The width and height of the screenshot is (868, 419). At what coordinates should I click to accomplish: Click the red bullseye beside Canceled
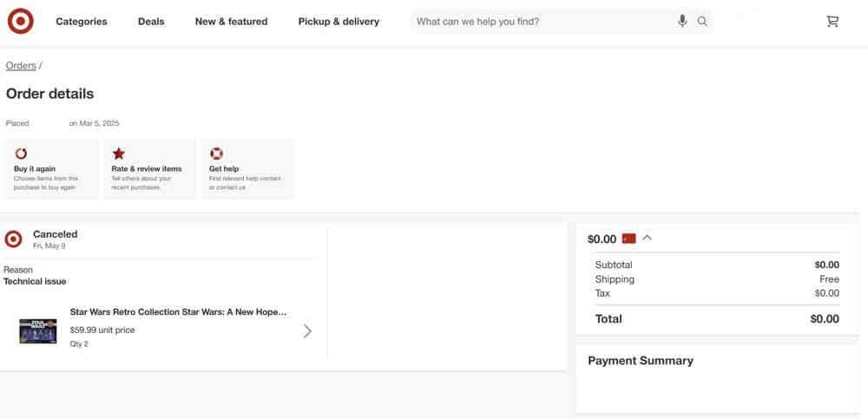pyautogui.click(x=13, y=239)
